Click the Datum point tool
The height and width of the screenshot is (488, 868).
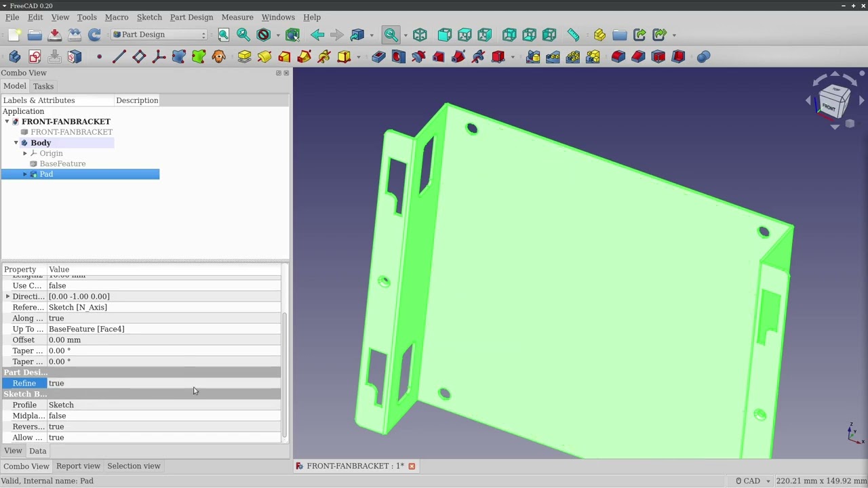[99, 57]
